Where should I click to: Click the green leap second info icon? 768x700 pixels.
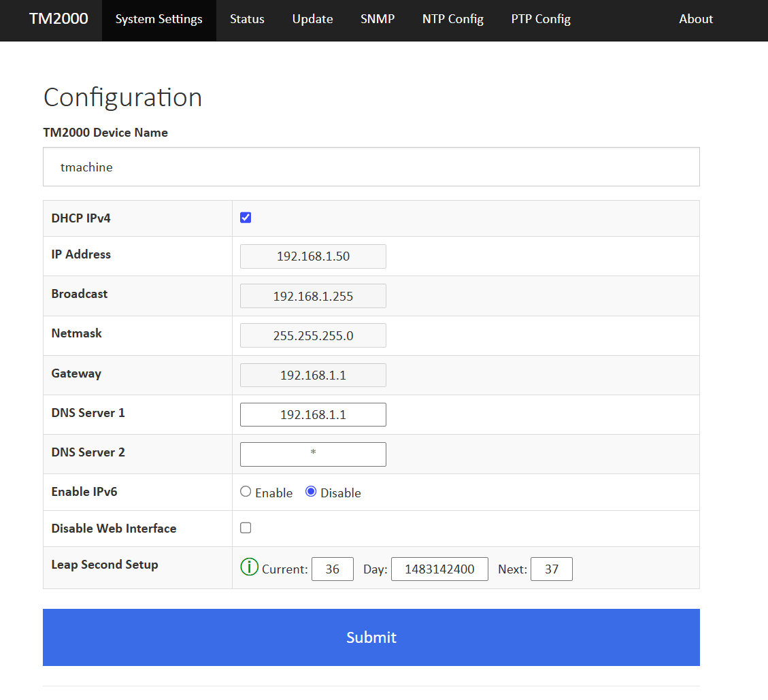tap(249, 567)
